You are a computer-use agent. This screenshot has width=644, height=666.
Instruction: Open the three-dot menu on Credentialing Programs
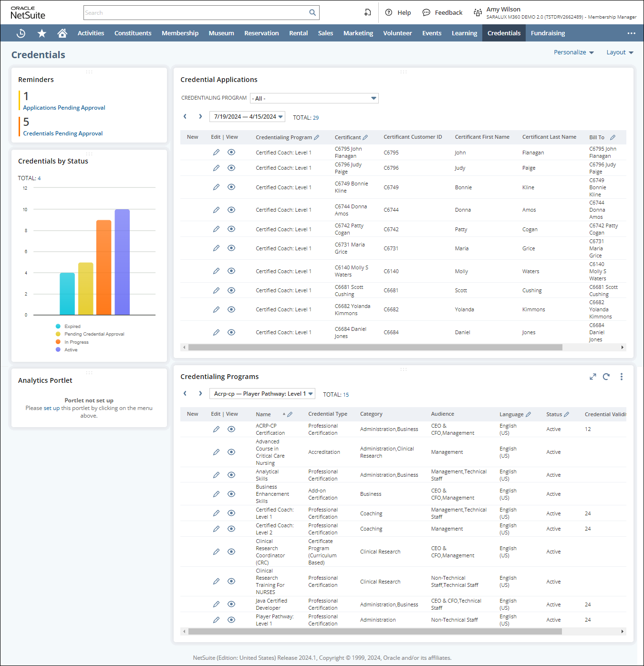pyautogui.click(x=622, y=377)
